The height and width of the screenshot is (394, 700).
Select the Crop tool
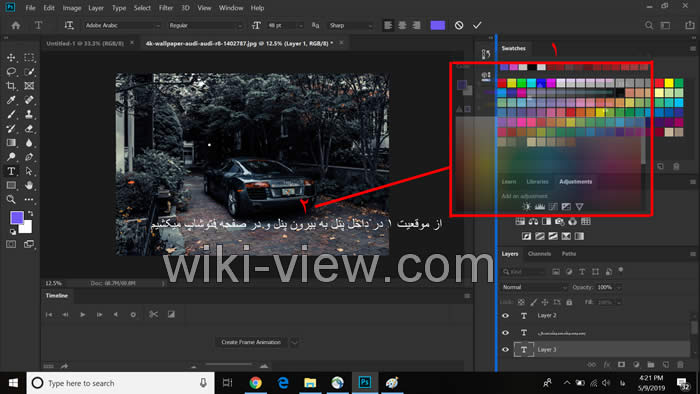pos(11,86)
